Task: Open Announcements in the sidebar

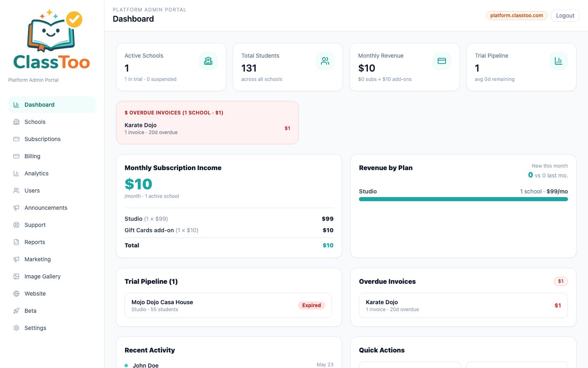Action: (x=52, y=208)
